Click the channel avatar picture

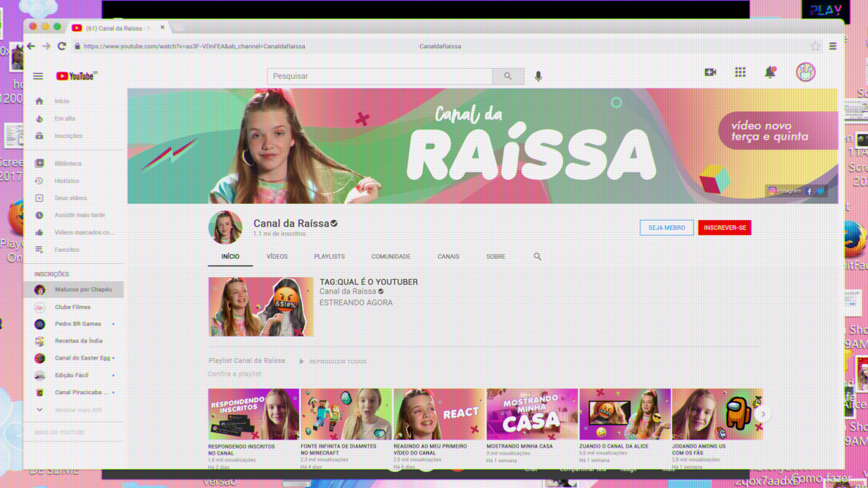coord(225,227)
